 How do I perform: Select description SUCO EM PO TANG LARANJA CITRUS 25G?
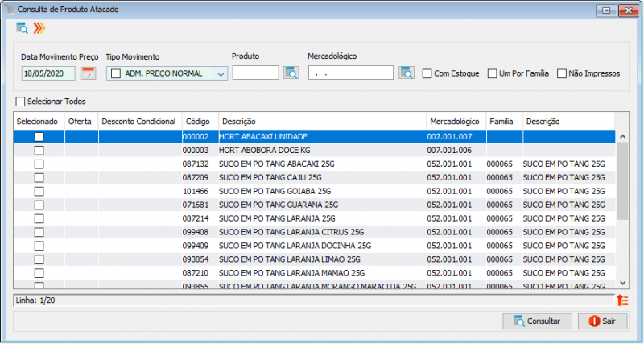[x=291, y=232]
